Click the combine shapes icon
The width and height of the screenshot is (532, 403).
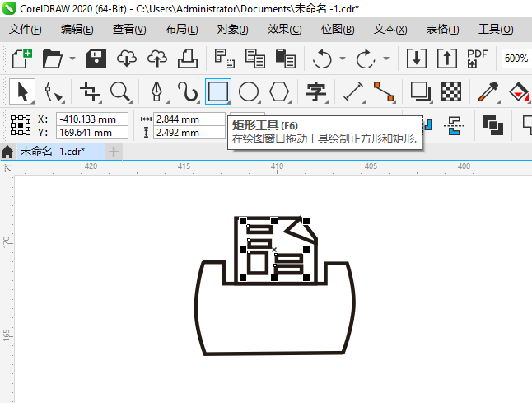tap(493, 125)
